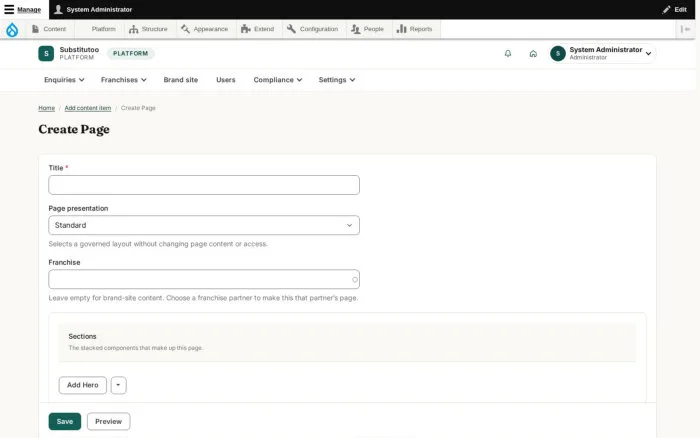Click the home icon in header
The image size is (700, 438).
tap(533, 54)
